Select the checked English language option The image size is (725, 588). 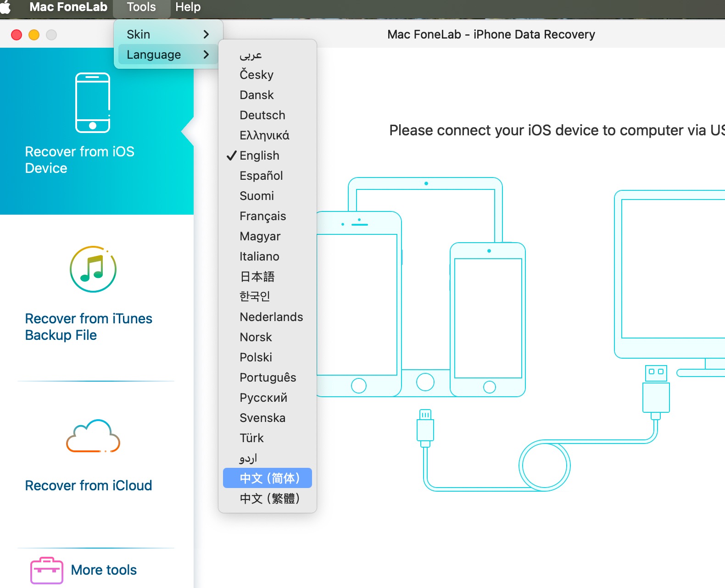pos(259,155)
